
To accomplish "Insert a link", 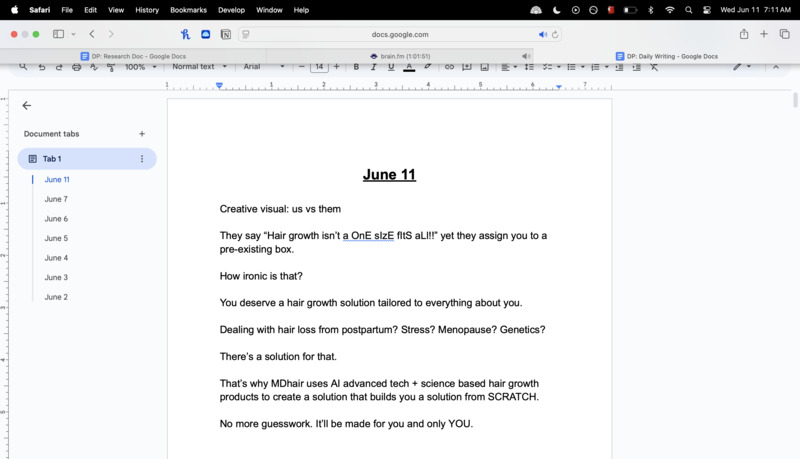I will (x=449, y=67).
